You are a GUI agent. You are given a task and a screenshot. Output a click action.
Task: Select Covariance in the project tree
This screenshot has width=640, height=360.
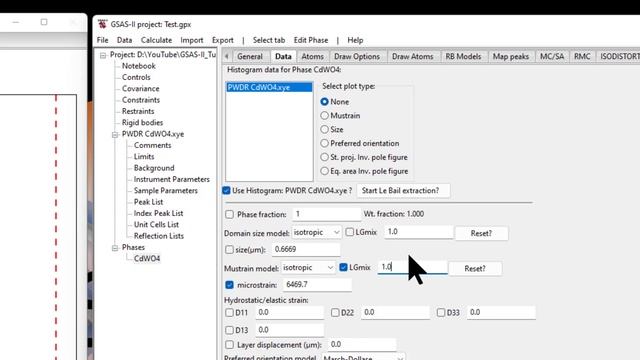140,89
